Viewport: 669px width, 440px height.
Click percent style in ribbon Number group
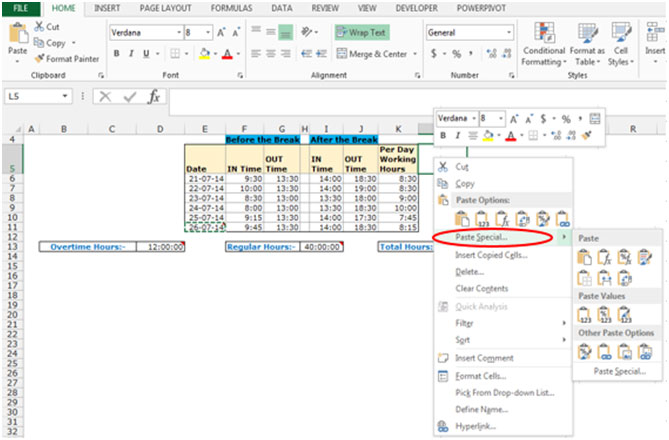(x=457, y=54)
